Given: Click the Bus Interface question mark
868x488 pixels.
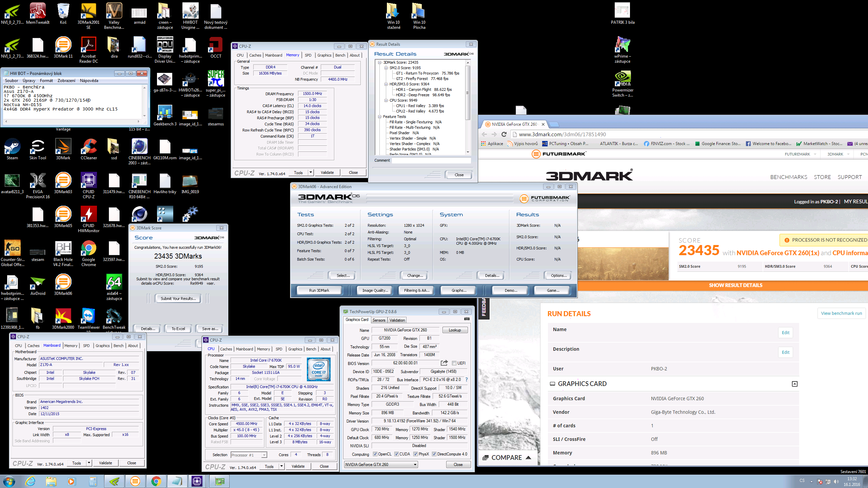Looking at the screenshot, I should [x=467, y=380].
